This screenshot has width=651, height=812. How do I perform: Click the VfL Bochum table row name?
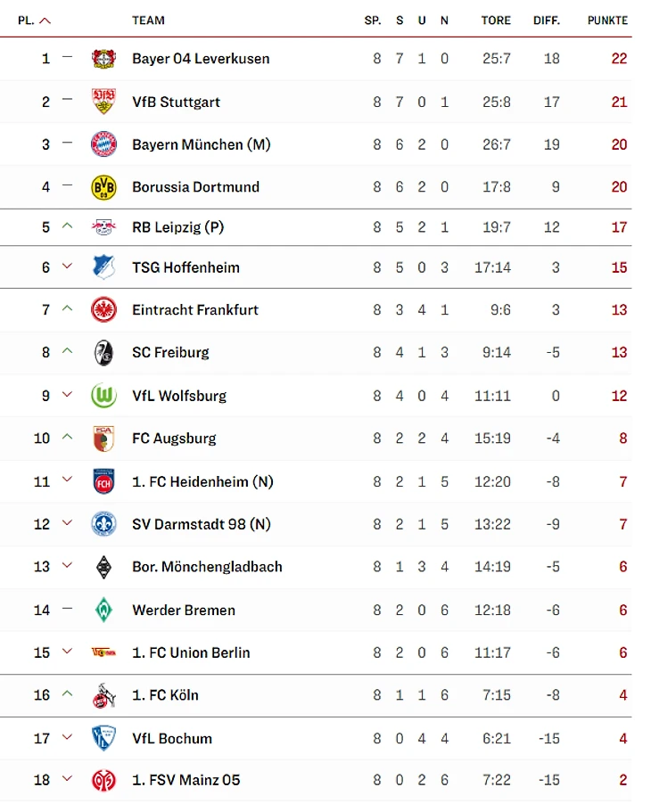click(x=172, y=738)
